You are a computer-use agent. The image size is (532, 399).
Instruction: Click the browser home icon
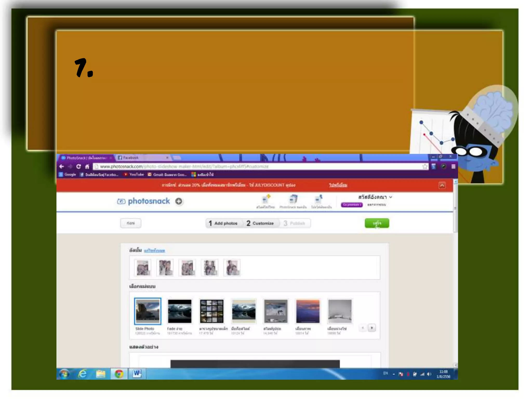coord(87,167)
